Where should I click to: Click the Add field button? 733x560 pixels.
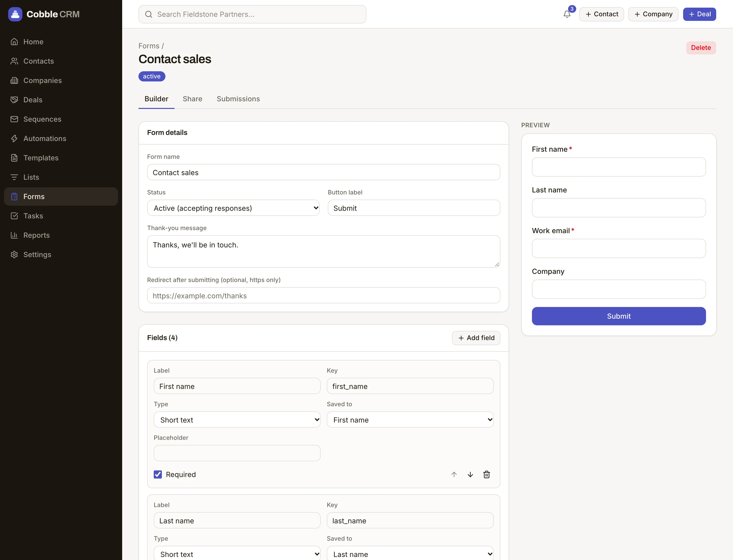pos(476,338)
